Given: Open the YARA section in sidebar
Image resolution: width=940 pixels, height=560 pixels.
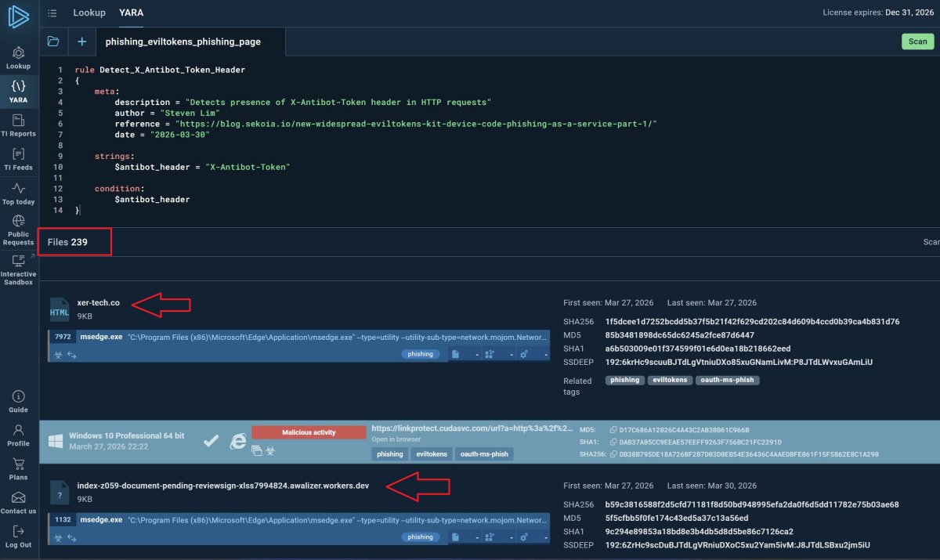Looking at the screenshot, I should click(18, 92).
